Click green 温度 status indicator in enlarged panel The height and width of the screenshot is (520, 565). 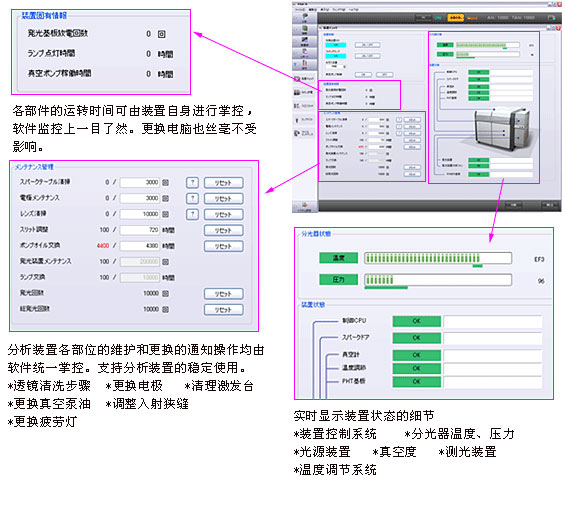[x=338, y=258]
